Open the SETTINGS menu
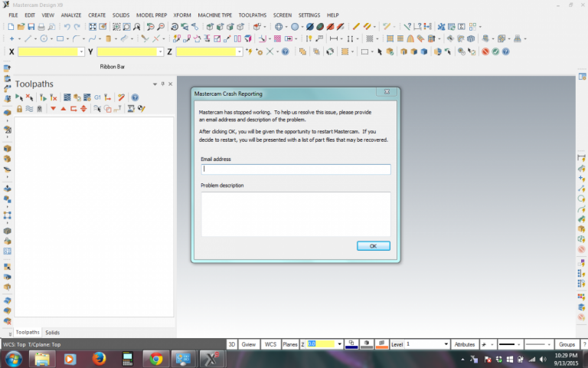 (x=309, y=15)
